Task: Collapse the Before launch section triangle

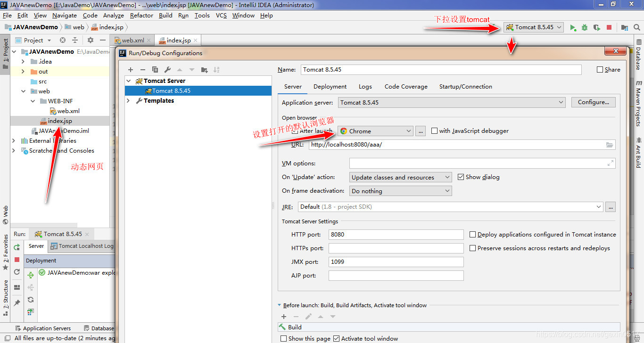Action: click(279, 305)
